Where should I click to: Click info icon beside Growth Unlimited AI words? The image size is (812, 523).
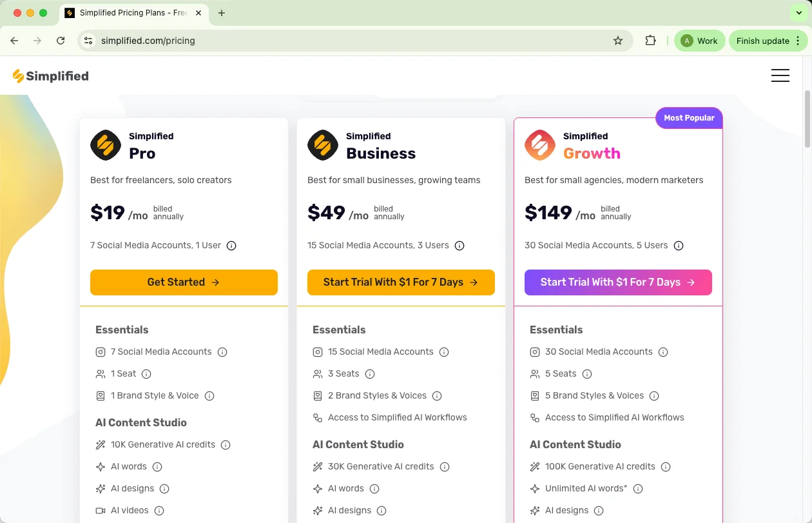coord(638,489)
